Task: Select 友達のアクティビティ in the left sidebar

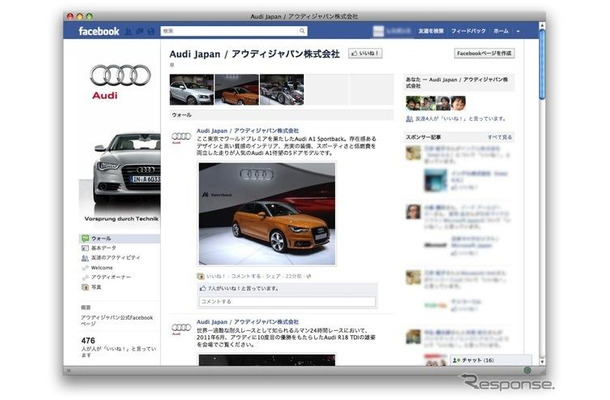Action: [116, 258]
